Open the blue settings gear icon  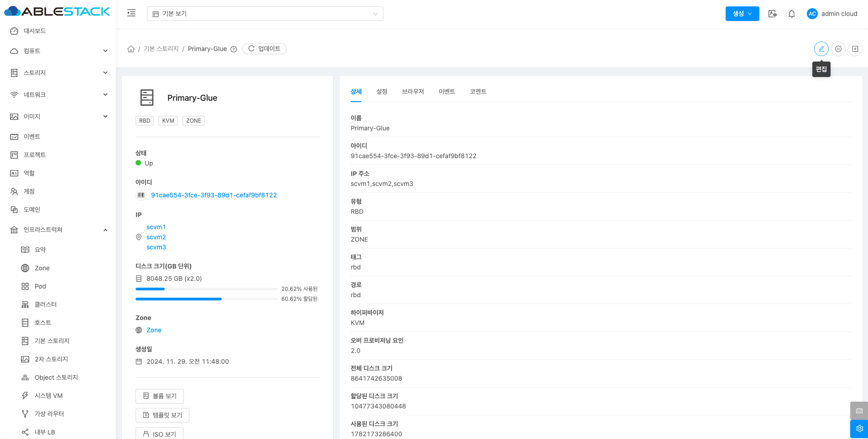859,429
